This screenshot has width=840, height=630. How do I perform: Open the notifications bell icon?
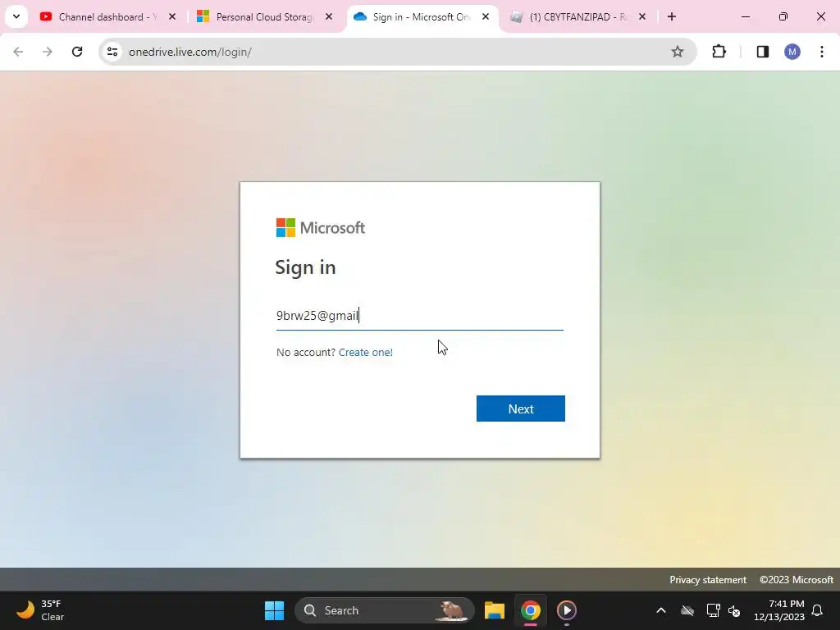[x=817, y=610]
